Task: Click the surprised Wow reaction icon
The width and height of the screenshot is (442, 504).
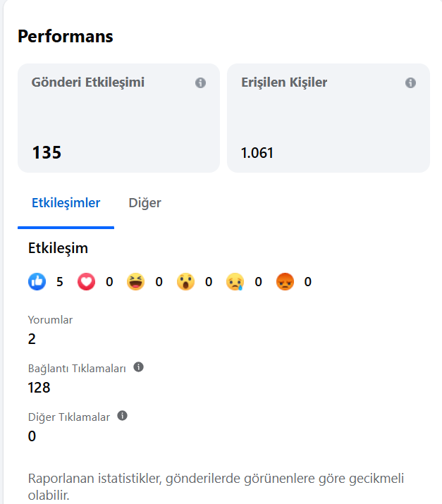Action: coord(186,281)
